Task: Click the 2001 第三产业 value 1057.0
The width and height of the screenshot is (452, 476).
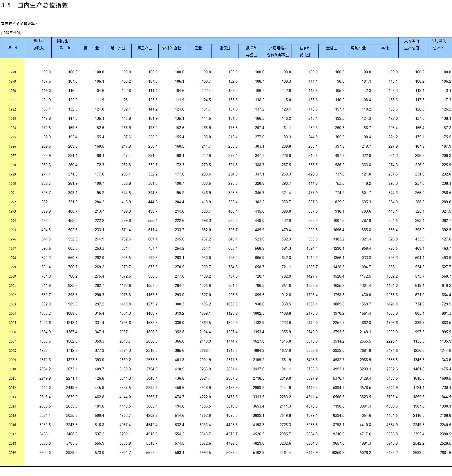Action: 152,286
